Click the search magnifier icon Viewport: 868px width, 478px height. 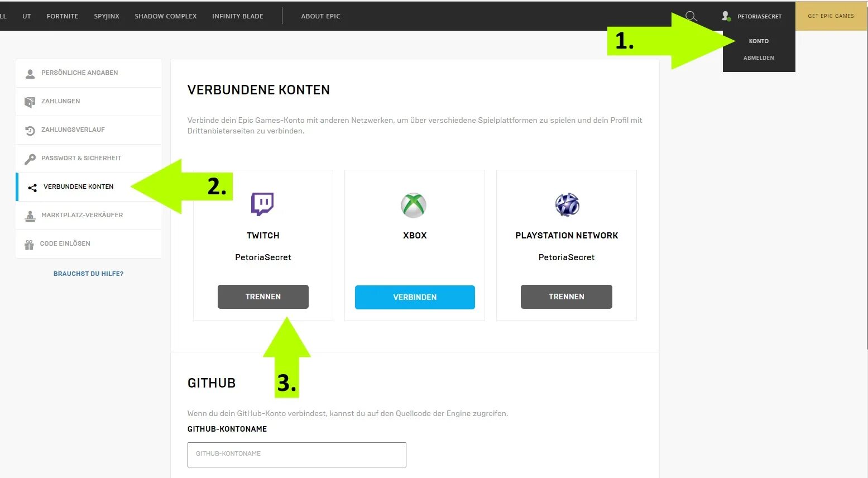coord(691,16)
